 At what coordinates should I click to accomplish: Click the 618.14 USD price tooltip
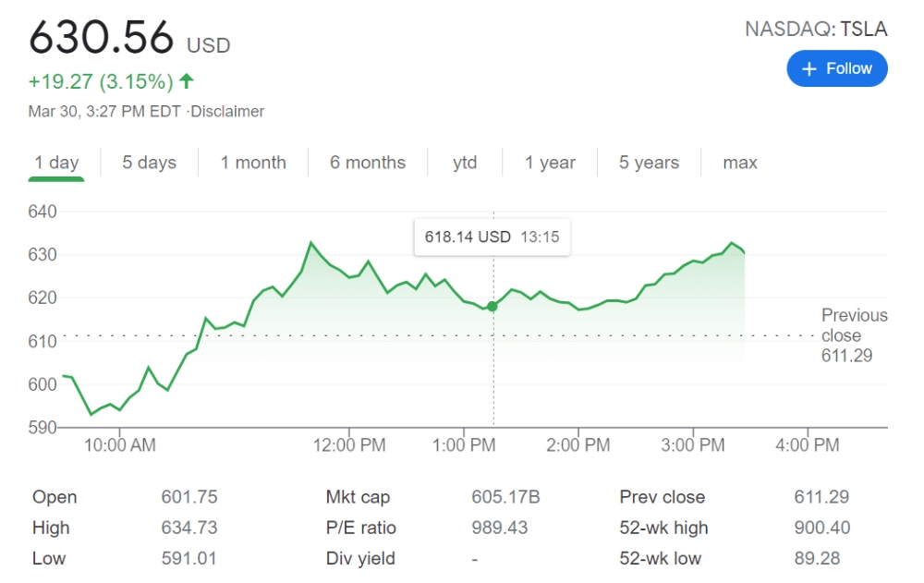click(492, 237)
